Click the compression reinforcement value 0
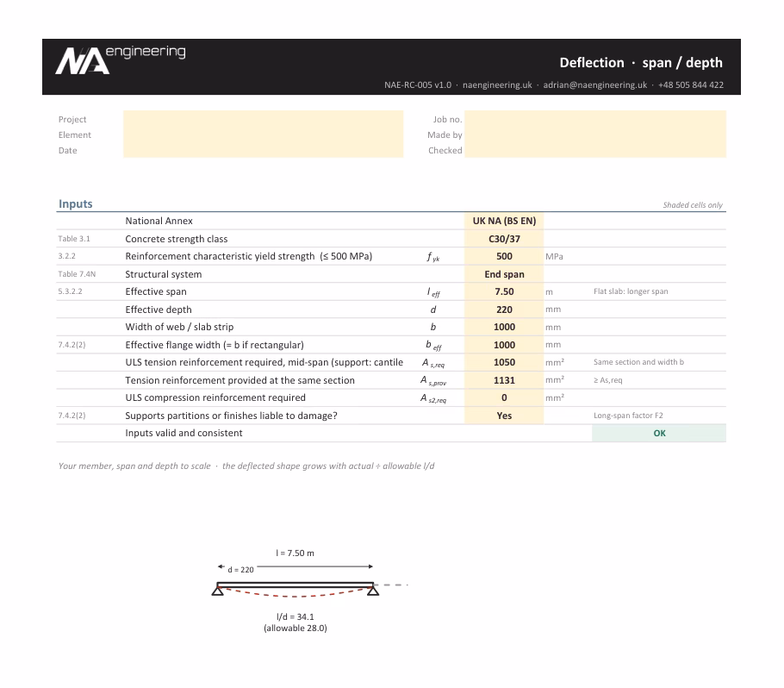 [x=504, y=397]
